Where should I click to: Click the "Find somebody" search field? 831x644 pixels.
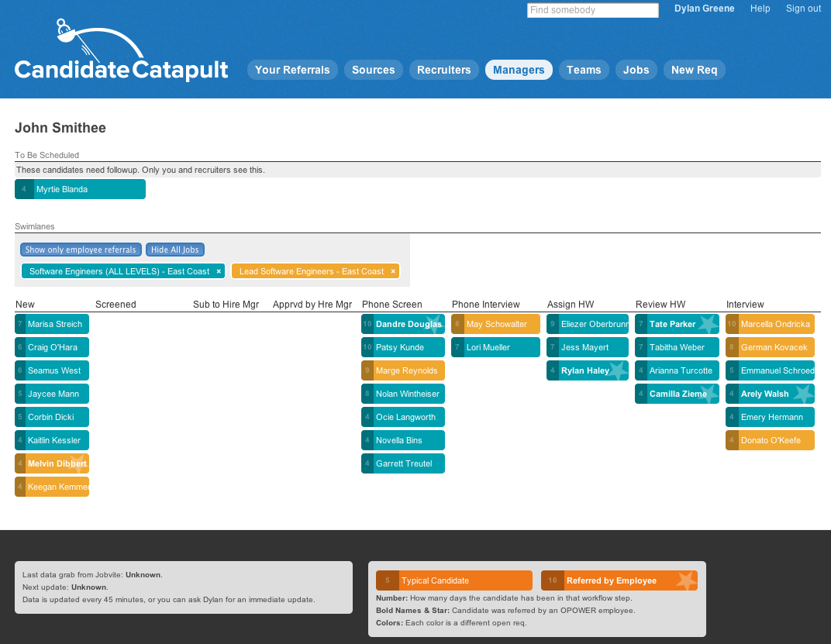(592, 10)
